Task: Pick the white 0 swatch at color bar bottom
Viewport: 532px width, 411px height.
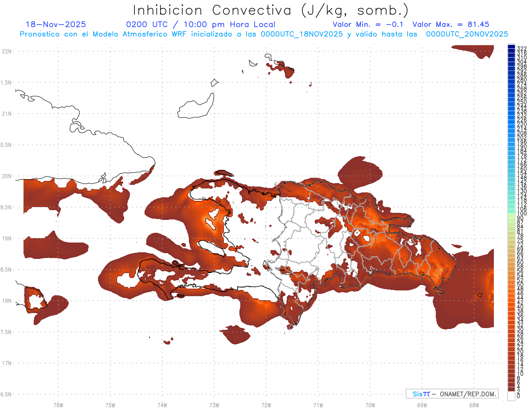Action: pyautogui.click(x=511, y=396)
